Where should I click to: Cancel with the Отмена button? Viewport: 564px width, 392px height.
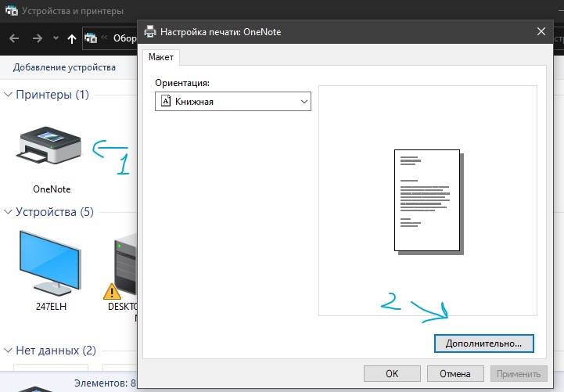click(455, 374)
